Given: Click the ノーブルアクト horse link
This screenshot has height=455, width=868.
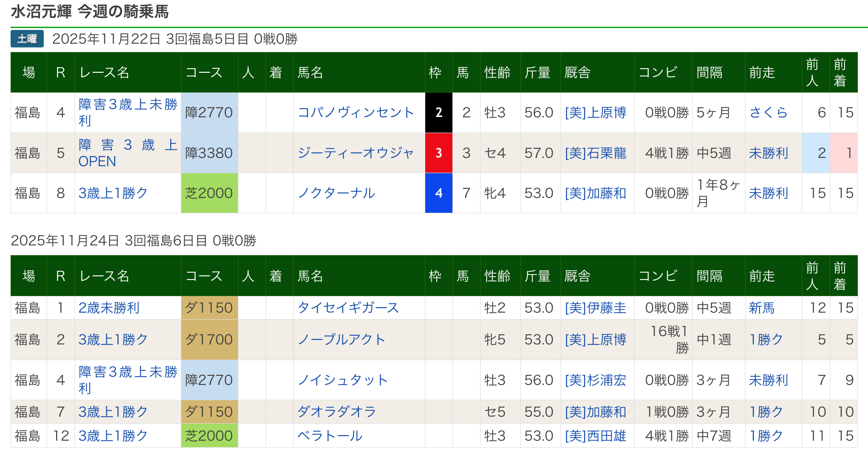Looking at the screenshot, I should (x=341, y=340).
